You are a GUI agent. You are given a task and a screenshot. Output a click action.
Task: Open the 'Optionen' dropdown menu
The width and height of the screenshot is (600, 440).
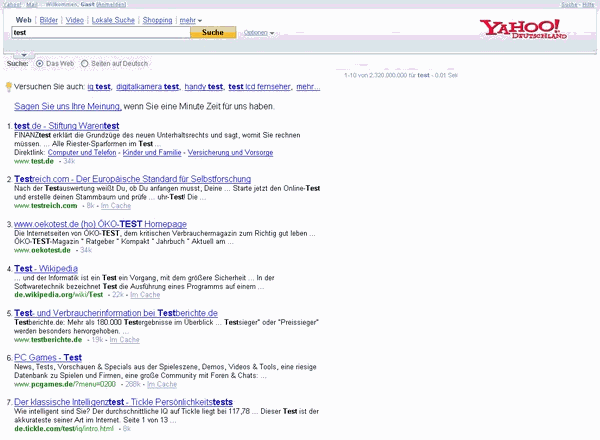click(259, 33)
